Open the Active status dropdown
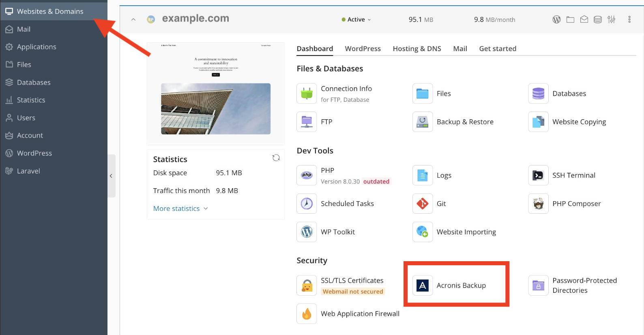 pos(356,19)
